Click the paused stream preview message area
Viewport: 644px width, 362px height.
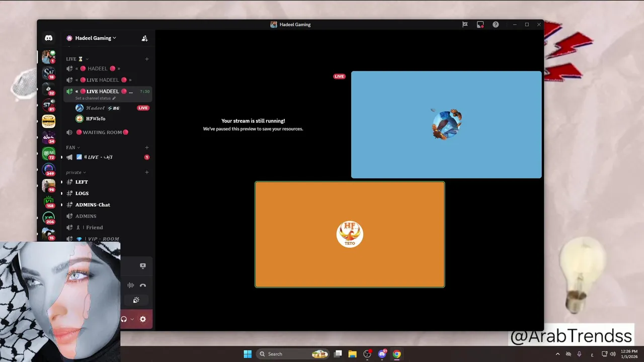[x=253, y=125]
